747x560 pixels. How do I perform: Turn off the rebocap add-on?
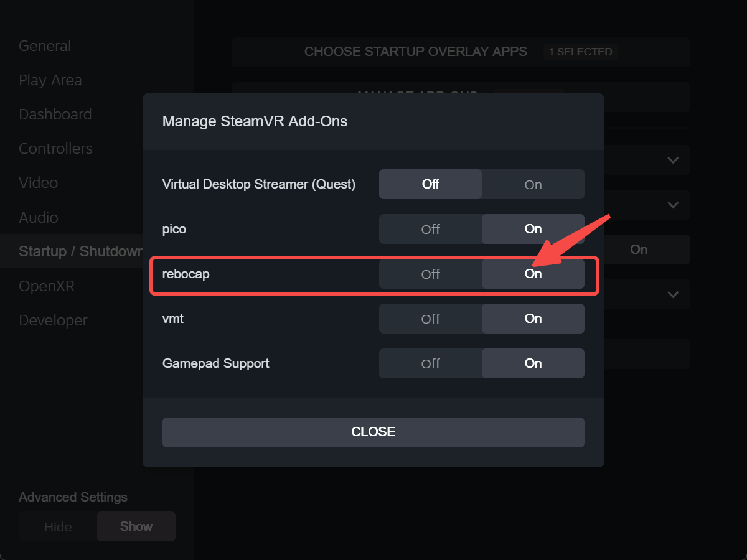pos(430,274)
